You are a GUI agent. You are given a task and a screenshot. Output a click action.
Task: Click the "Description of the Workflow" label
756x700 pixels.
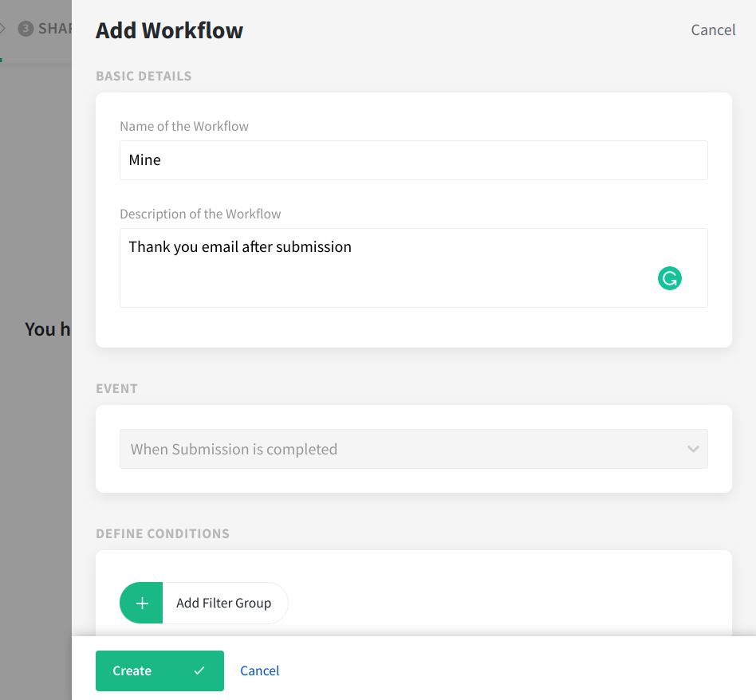(200, 214)
